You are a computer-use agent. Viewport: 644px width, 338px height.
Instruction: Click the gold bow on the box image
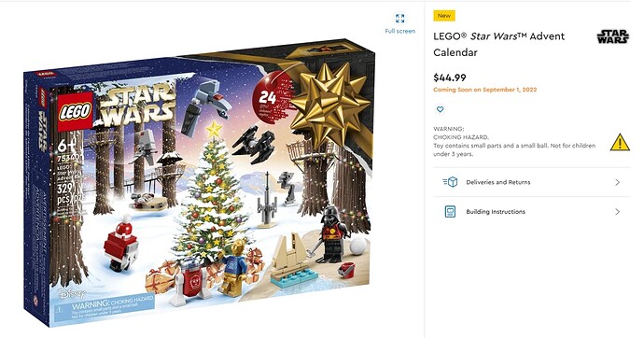coord(329,104)
